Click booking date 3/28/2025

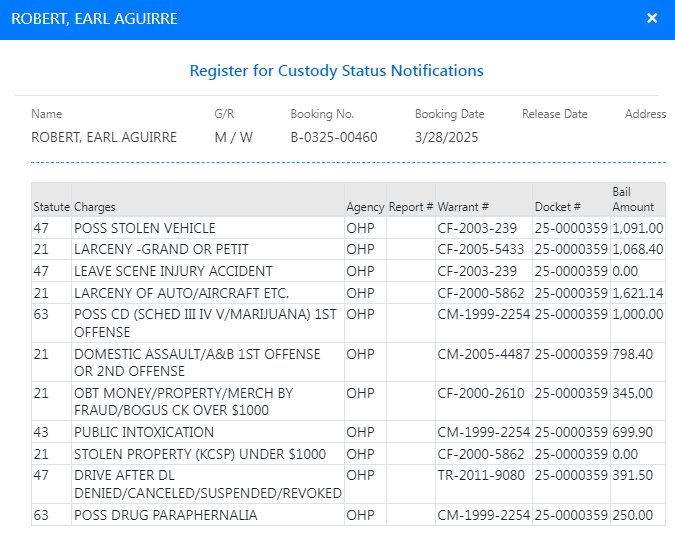(x=446, y=137)
